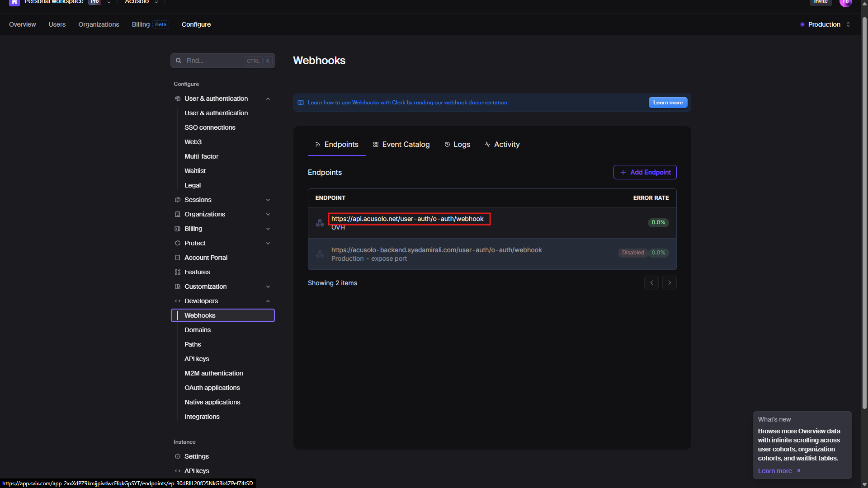Collapse the User & authentication section chevron

[268, 99]
